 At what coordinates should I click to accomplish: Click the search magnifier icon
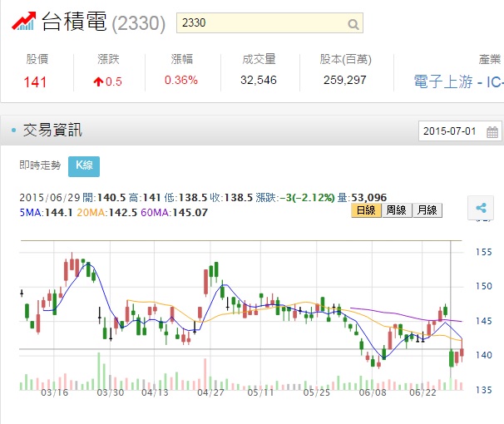pyautogui.click(x=353, y=24)
